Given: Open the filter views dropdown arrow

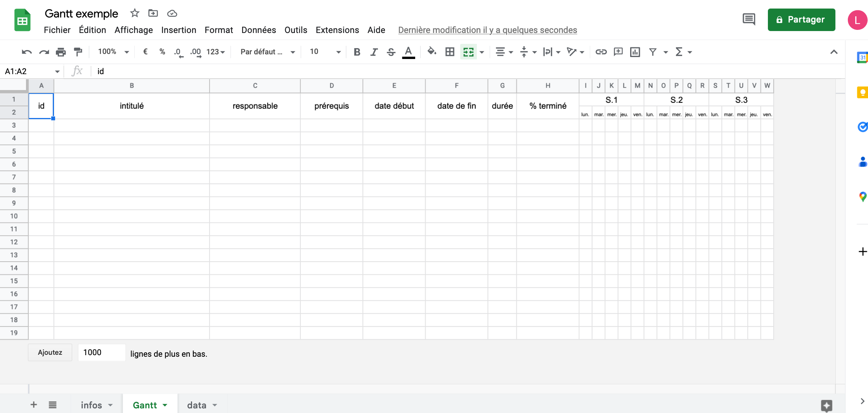Looking at the screenshot, I should click(x=666, y=52).
